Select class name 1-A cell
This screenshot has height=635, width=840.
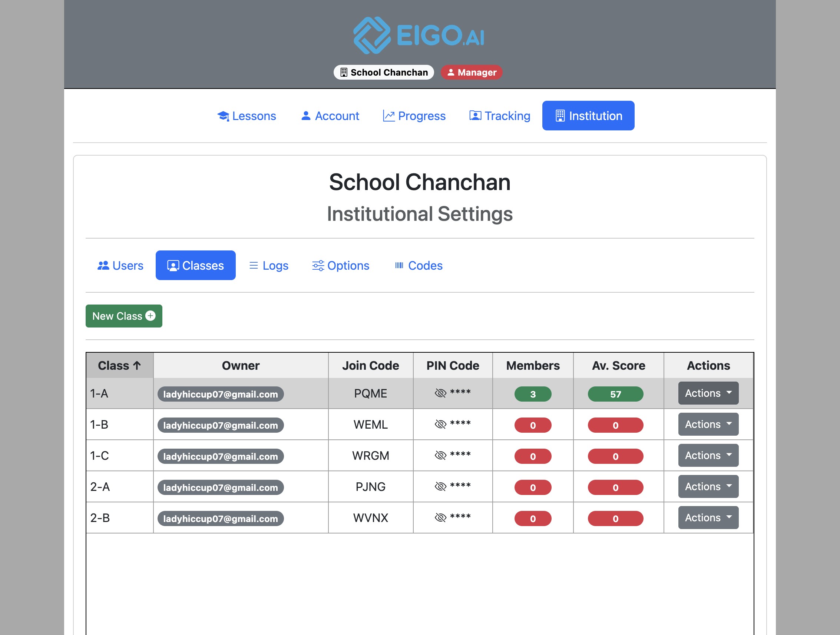pos(120,393)
